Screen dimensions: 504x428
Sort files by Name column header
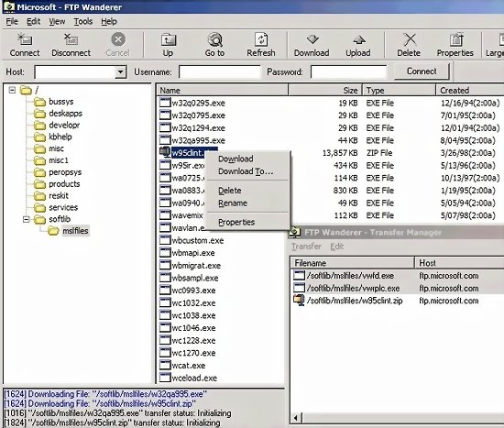pos(223,91)
